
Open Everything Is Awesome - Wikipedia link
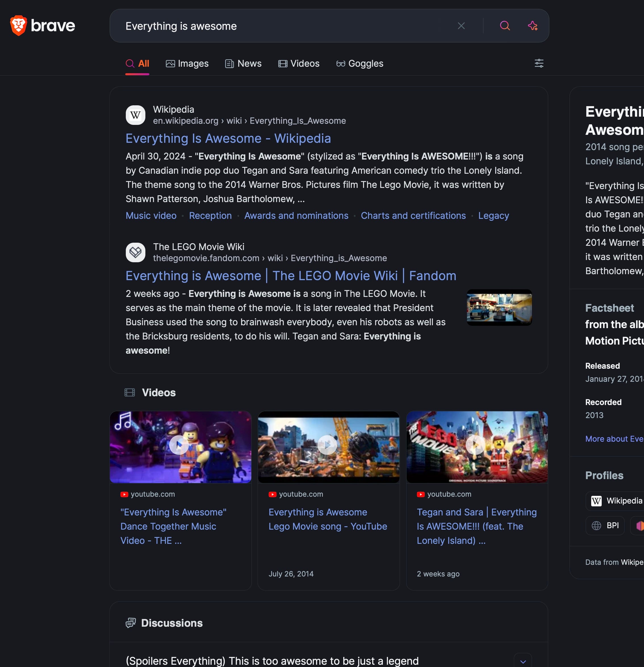[x=228, y=139]
